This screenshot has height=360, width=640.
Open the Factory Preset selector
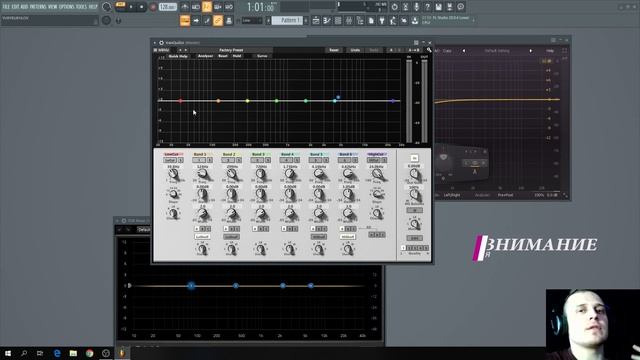tap(231, 50)
